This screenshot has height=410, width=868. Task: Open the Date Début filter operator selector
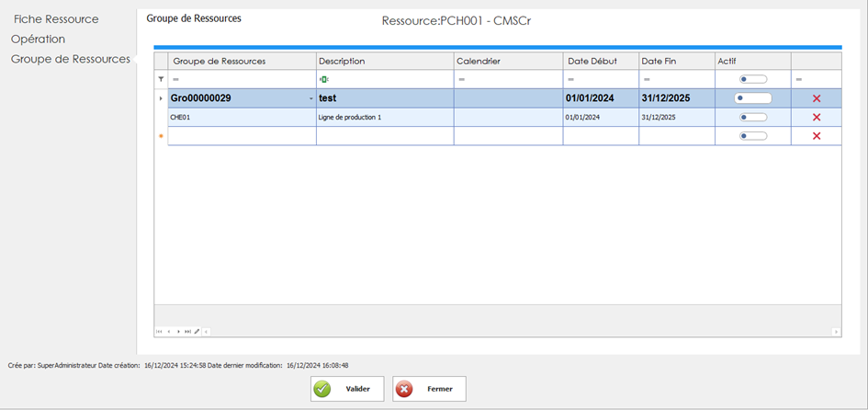(570, 80)
